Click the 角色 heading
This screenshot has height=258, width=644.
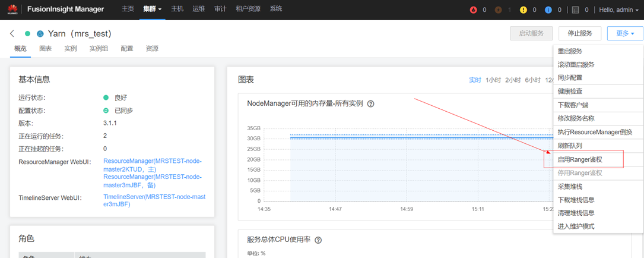coord(26,238)
